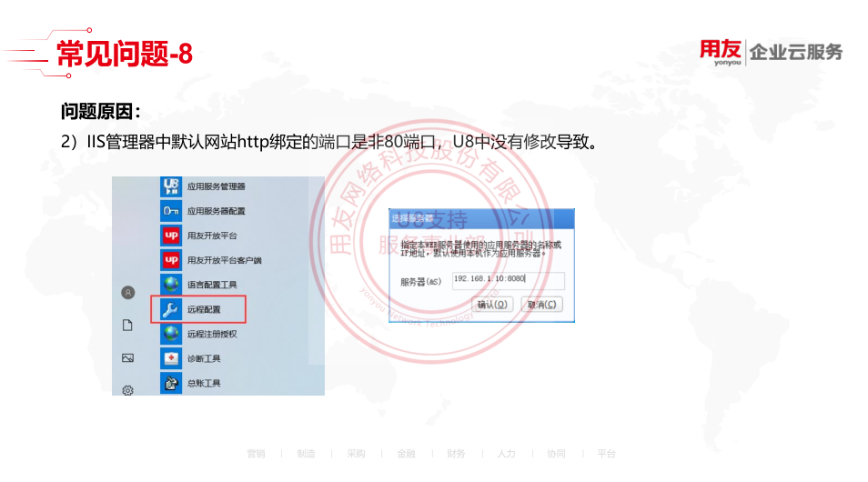This screenshot has width=868, height=482.
Task: Select the 应用服务器配置 menu label
Action: tap(216, 211)
